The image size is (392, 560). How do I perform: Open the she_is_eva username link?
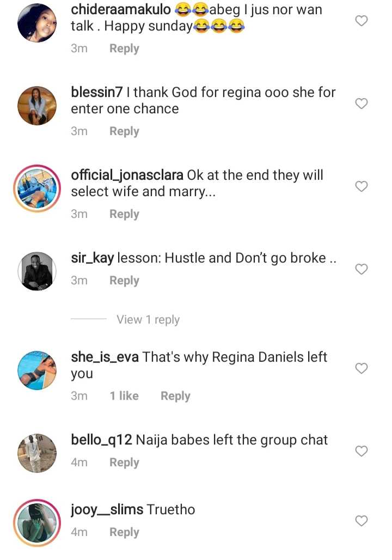(x=105, y=357)
